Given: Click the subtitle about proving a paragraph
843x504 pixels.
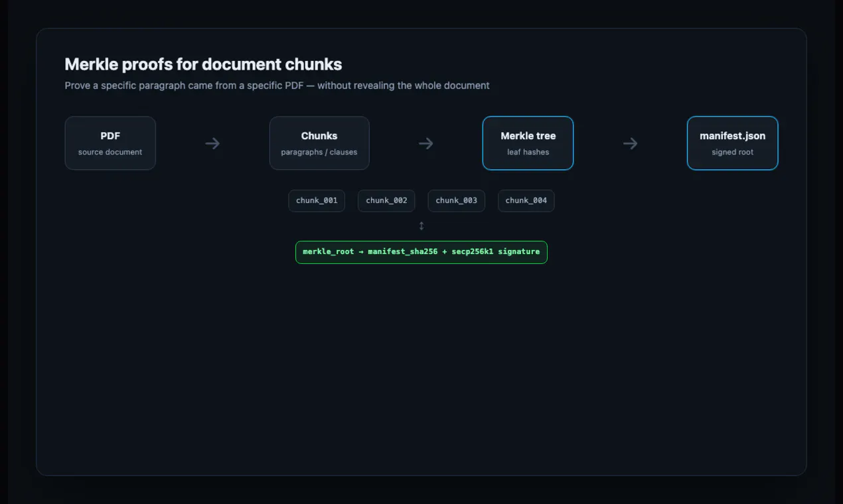Looking at the screenshot, I should pyautogui.click(x=277, y=86).
